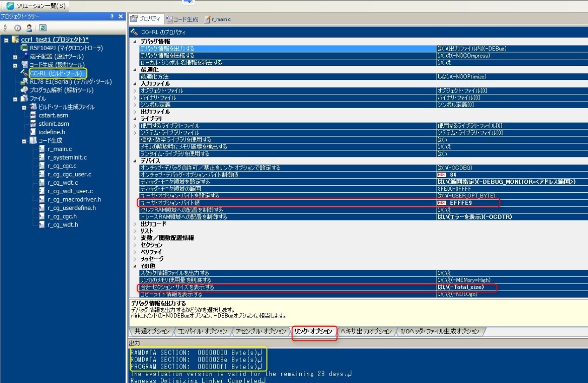The width and height of the screenshot is (588, 383).
Task: Switch to the ヘキサ出力オプション tab
Action: 366,331
